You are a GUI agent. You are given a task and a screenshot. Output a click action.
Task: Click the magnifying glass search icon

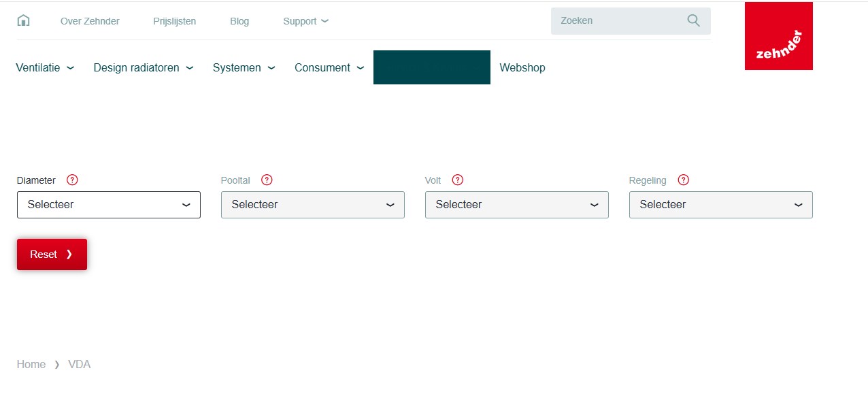coord(693,20)
